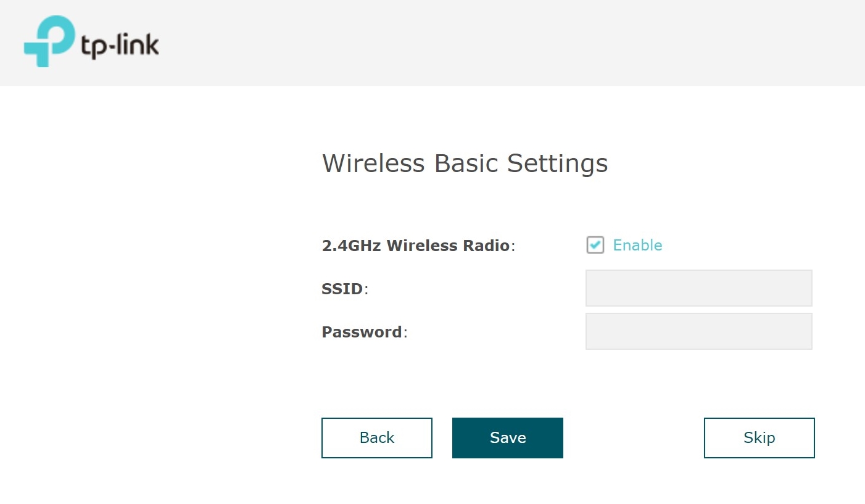Skip the wireless setup step
The height and width of the screenshot is (504, 865).
(x=759, y=438)
